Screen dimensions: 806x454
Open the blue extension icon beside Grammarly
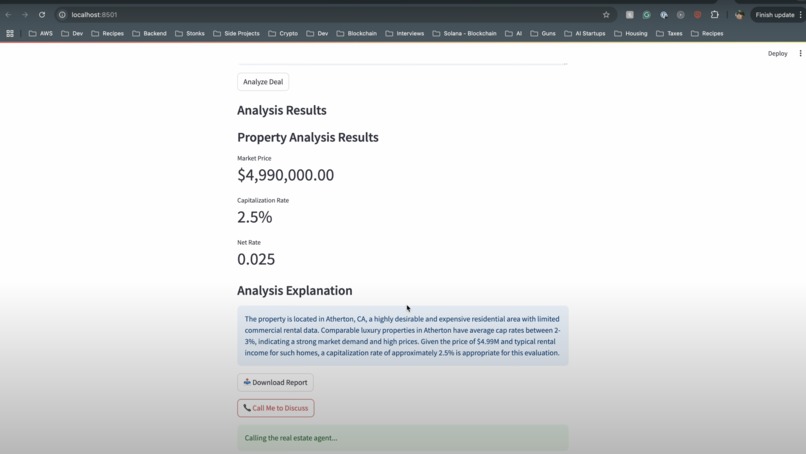664,15
